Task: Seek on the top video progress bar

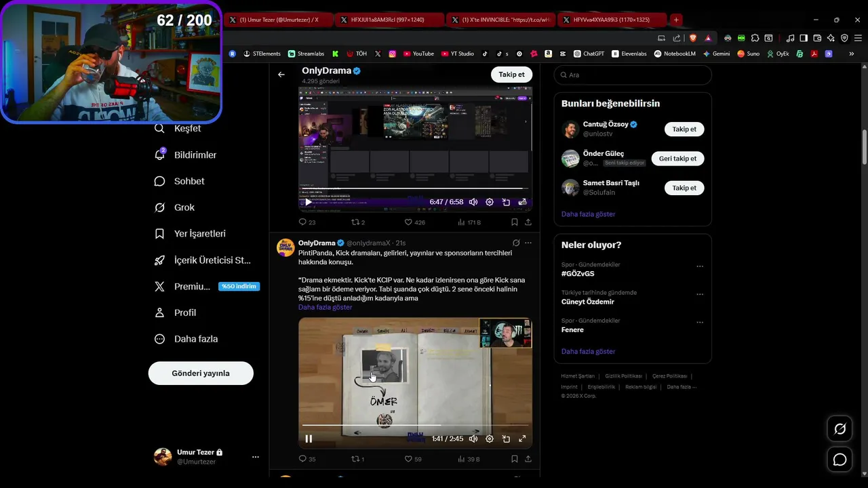Action: click(x=415, y=188)
